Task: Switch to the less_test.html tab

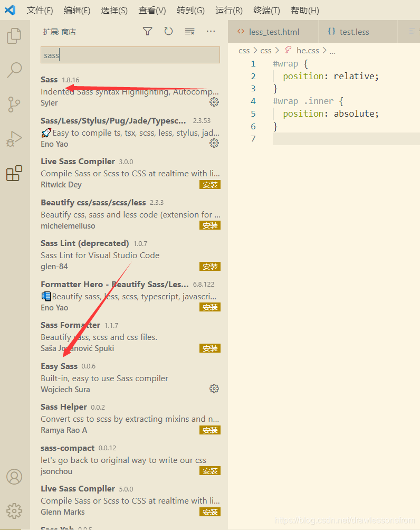Action: pos(273,32)
